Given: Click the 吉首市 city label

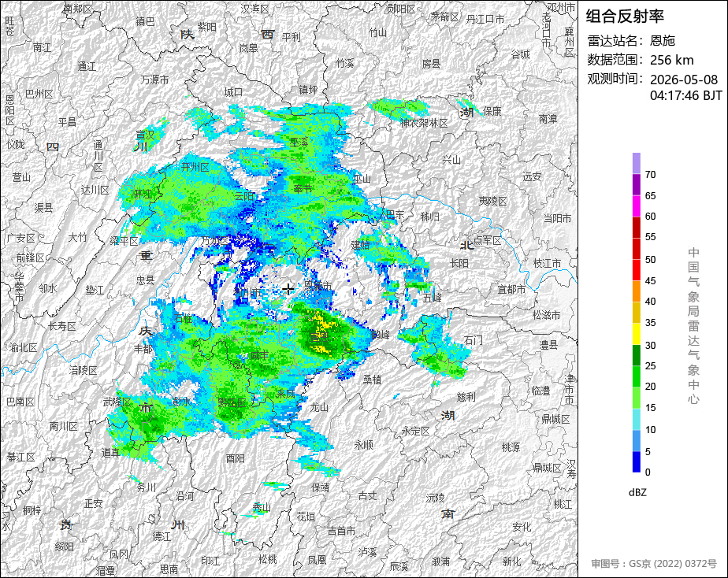Looking at the screenshot, I should (x=341, y=531).
